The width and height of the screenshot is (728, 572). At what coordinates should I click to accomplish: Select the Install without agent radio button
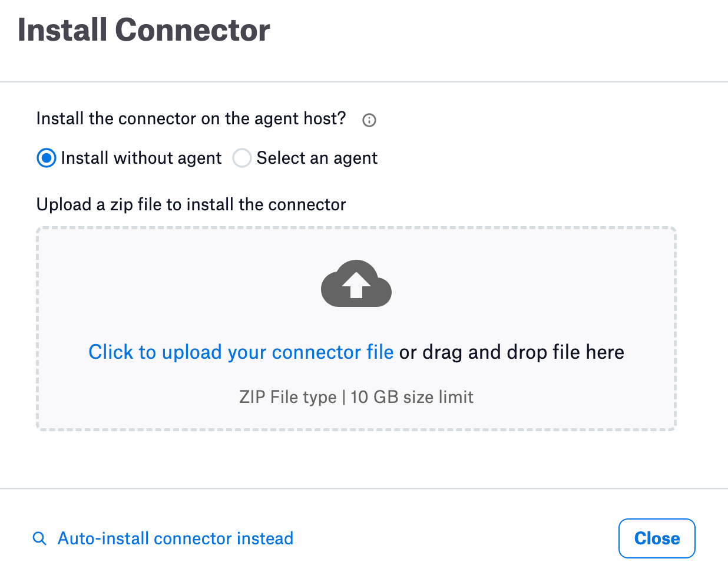47,158
